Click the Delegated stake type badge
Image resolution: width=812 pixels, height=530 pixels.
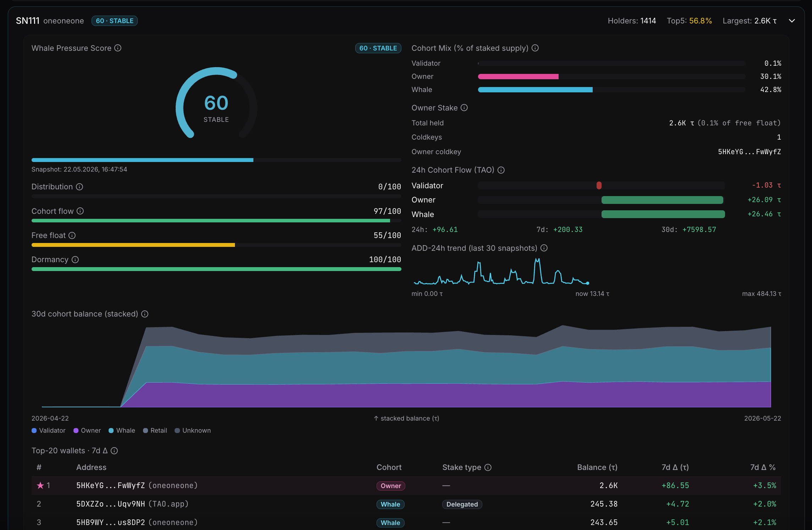462,504
